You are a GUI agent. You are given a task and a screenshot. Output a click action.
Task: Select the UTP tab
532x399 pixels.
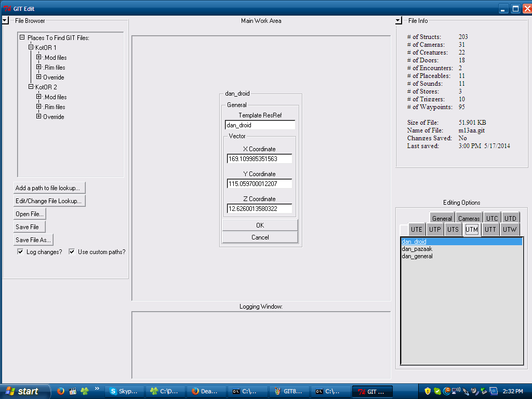435,229
